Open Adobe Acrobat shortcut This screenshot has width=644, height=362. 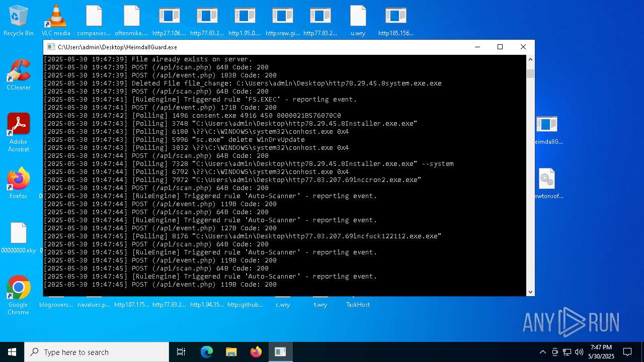pyautogui.click(x=19, y=133)
